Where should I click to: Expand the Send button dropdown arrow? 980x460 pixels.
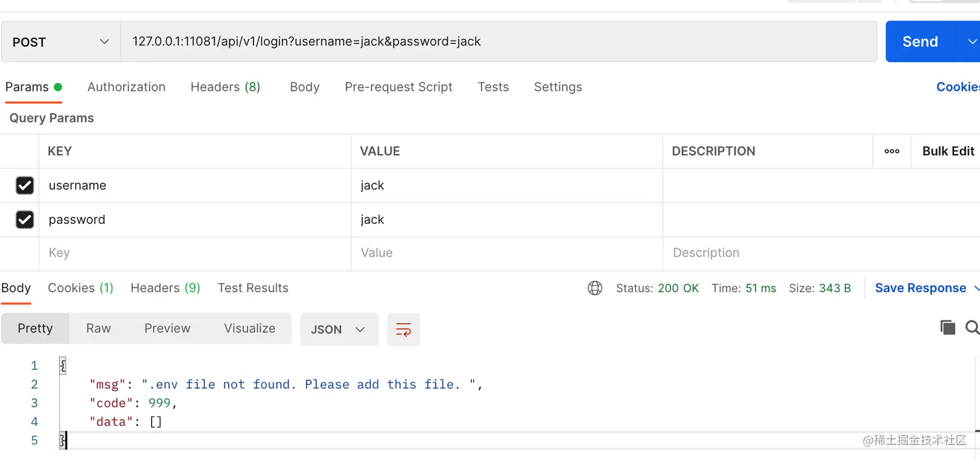point(971,42)
